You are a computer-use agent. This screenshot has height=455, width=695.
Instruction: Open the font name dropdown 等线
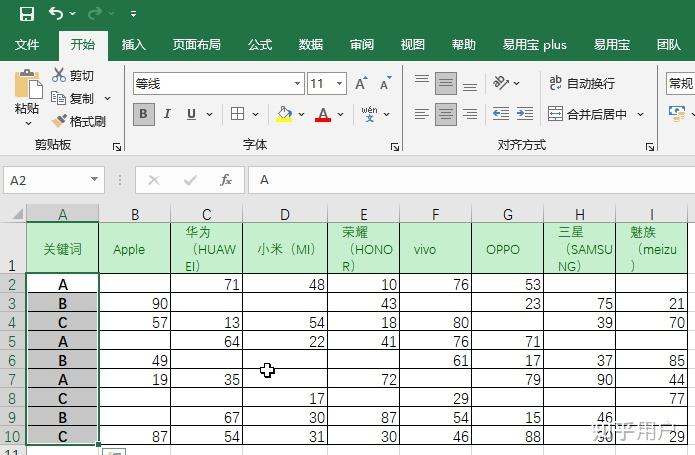[x=297, y=83]
